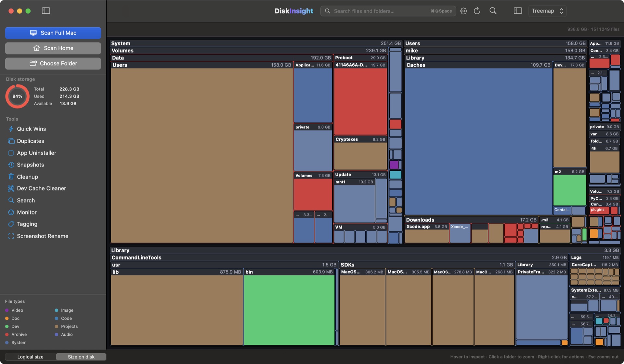Click the Dev green legend dot
The width and height of the screenshot is (624, 364).
[7, 327]
